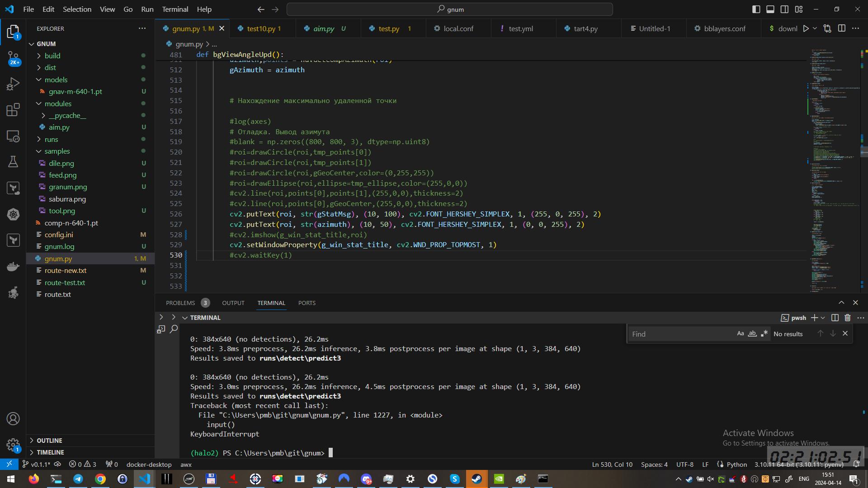The height and width of the screenshot is (488, 868).
Task: Open Manage gear in activity bar
Action: (x=13, y=445)
